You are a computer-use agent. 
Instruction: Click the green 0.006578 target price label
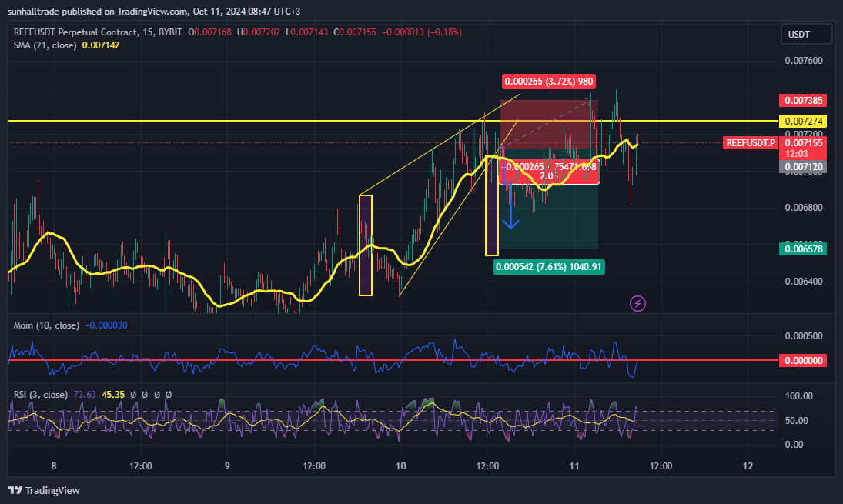coord(803,249)
